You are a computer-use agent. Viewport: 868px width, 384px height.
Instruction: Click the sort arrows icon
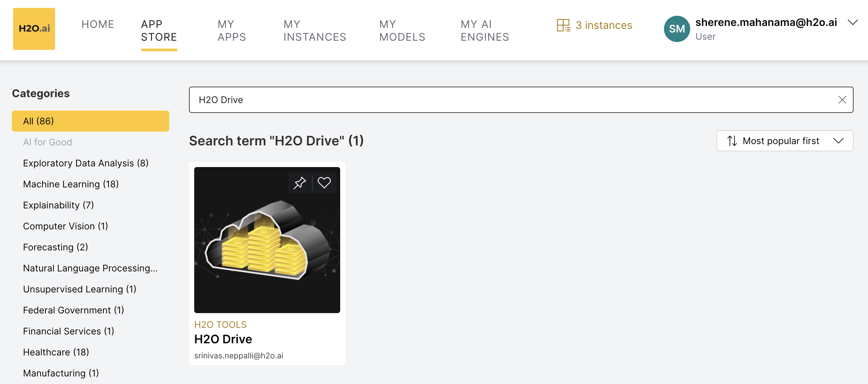point(732,141)
